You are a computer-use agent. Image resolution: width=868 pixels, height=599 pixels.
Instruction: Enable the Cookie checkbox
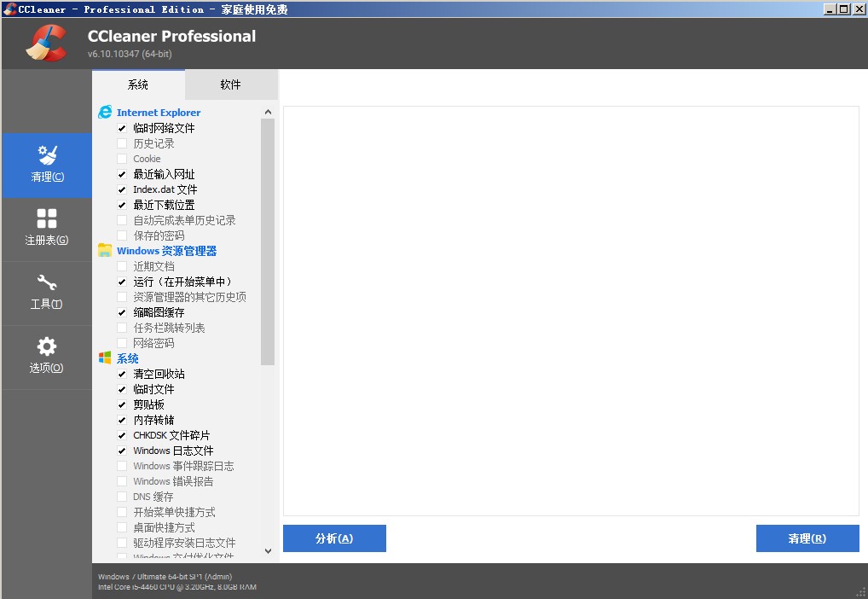click(x=122, y=159)
